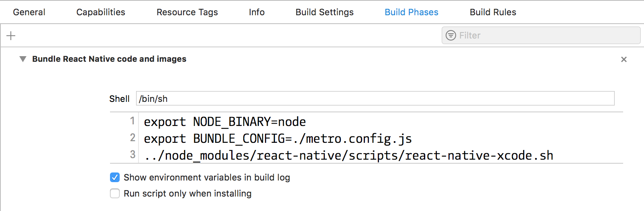The image size is (644, 211).
Task: Switch to Build Settings tab
Action: [x=324, y=12]
